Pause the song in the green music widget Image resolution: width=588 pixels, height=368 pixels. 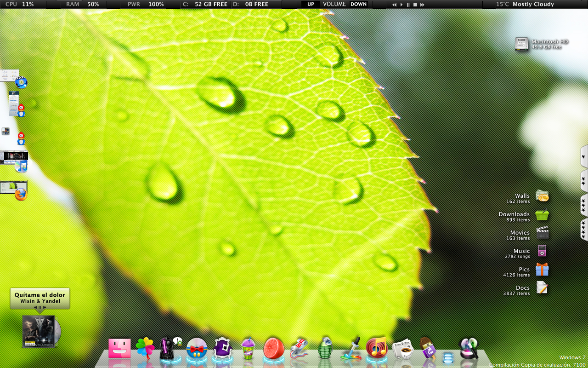point(40,307)
